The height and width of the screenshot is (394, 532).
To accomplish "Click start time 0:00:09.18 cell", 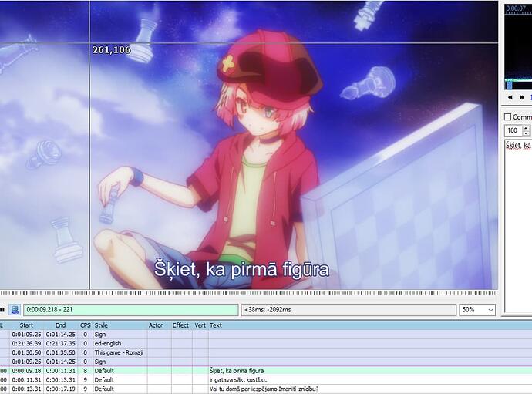I will 26,371.
